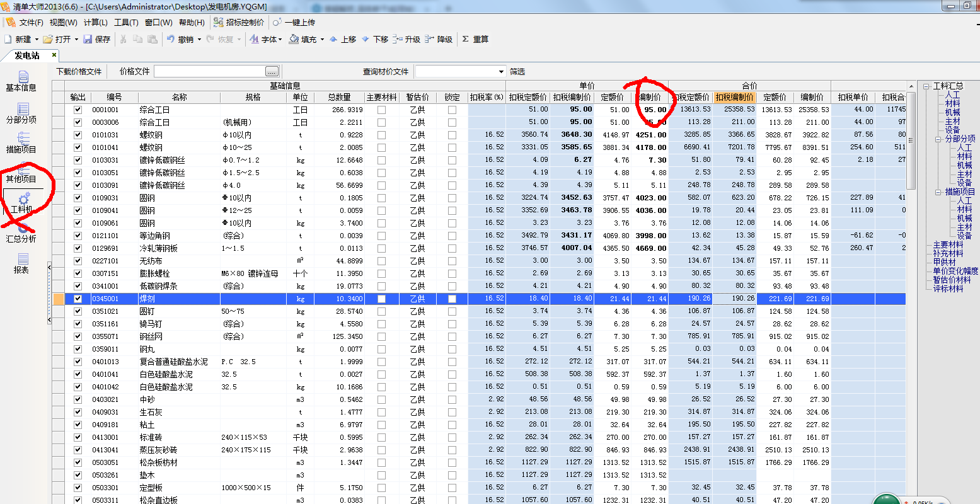The width and height of the screenshot is (980, 504).
Task: Open 基本信息 sidebar panel
Action: pyautogui.click(x=21, y=82)
